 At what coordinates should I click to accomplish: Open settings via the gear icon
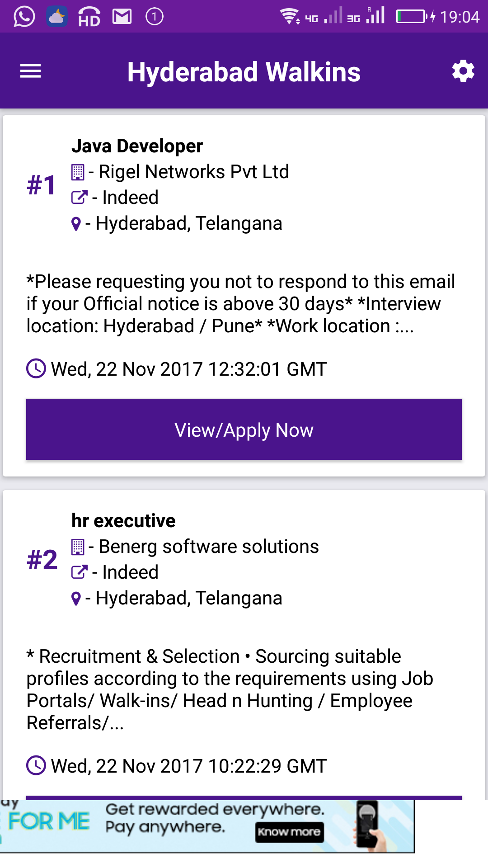tap(463, 71)
